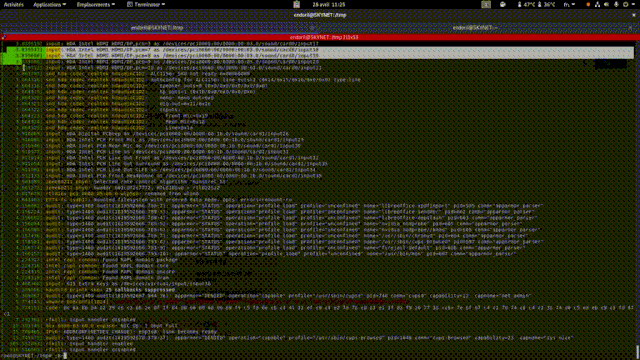Open the fr keyboard layout dropdown
This screenshot has height=360, width=640.
pos(569,4)
